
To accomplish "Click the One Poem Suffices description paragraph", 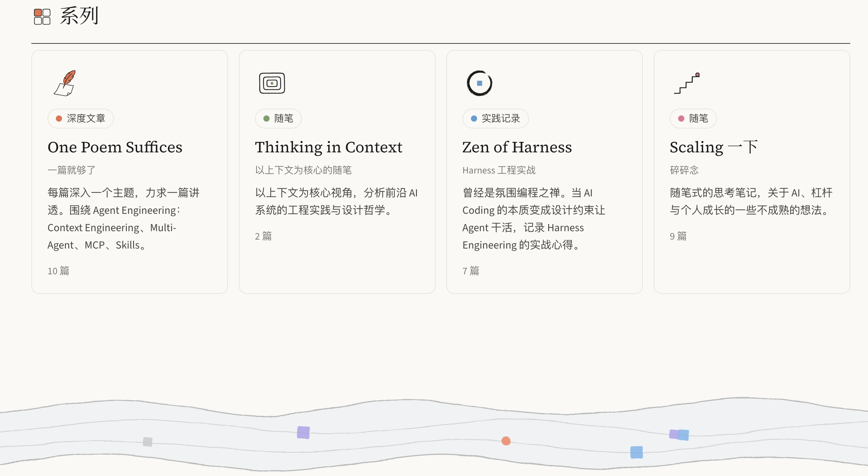I will [124, 219].
